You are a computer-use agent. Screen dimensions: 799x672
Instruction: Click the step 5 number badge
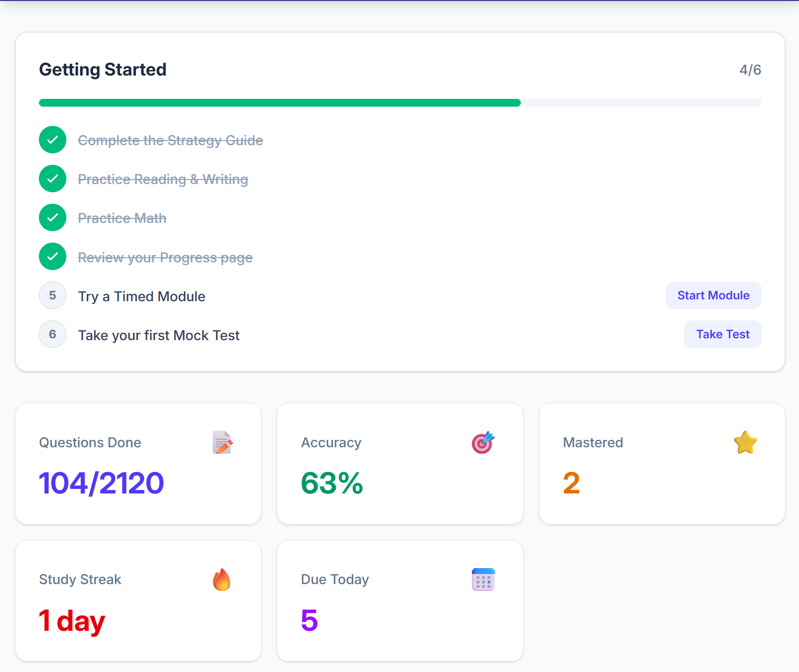click(53, 295)
